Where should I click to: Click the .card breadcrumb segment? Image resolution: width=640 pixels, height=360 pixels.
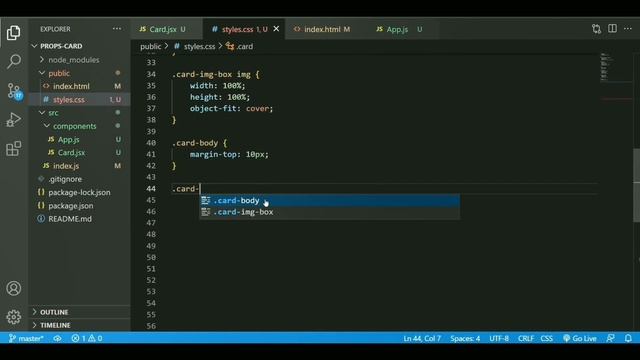[240, 47]
